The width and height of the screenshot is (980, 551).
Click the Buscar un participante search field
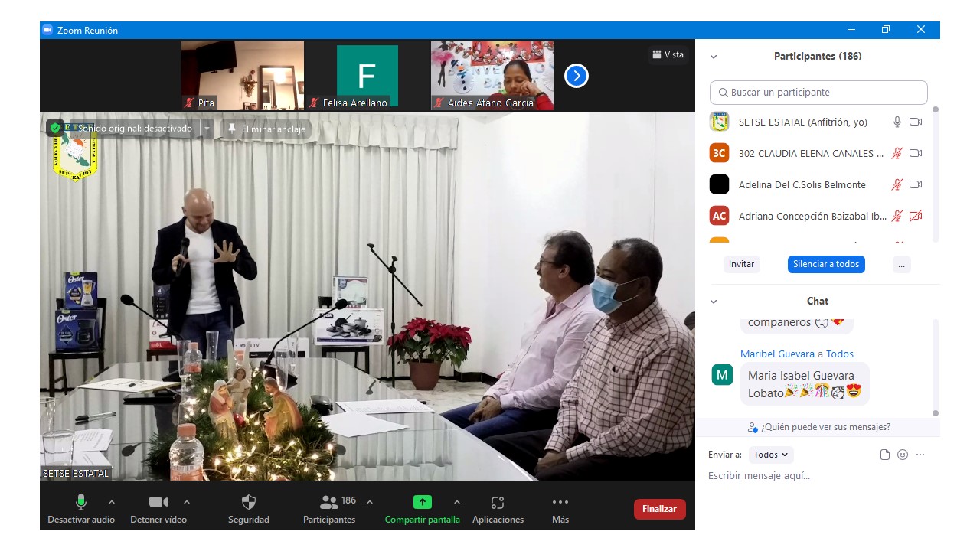coord(818,93)
